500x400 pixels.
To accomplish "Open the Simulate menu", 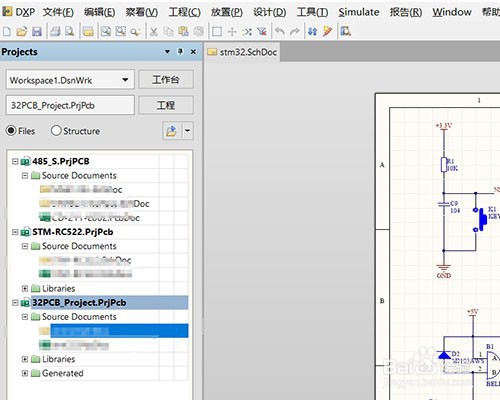I will click(x=359, y=12).
